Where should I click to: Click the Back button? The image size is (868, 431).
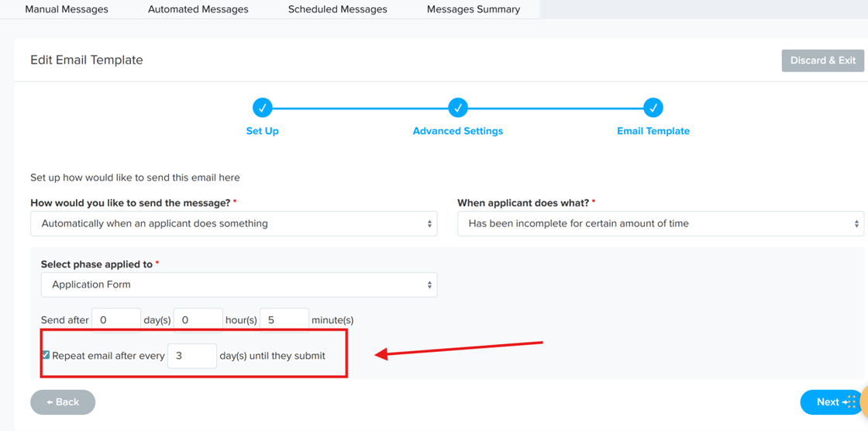click(x=63, y=402)
